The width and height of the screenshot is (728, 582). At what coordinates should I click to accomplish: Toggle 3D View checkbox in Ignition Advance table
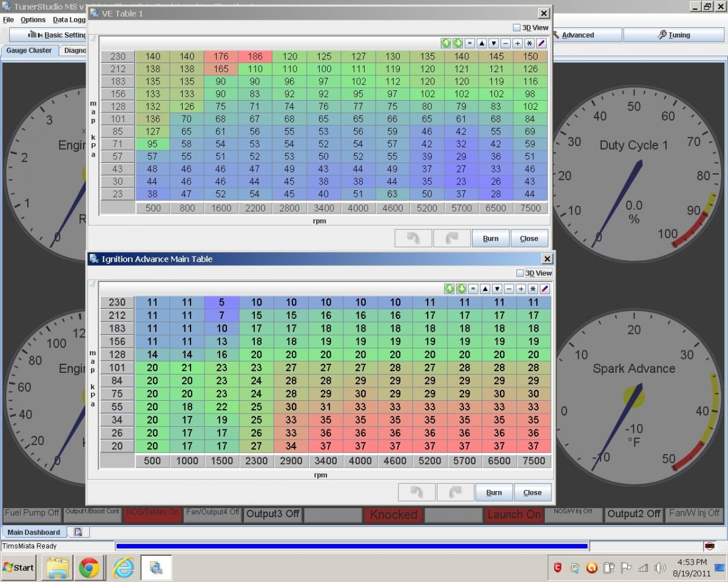coord(520,273)
